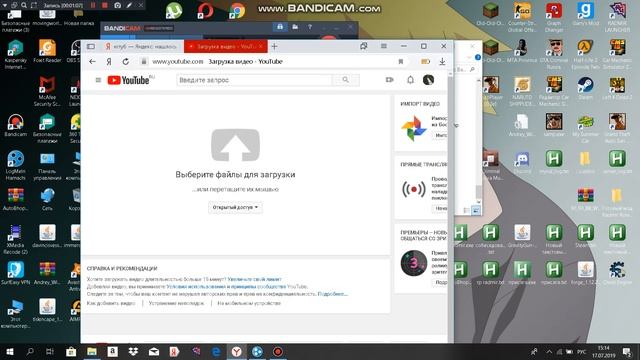This screenshot has width=640, height=360.
Task: Open the YouTube account avatar menu
Action: [428, 80]
